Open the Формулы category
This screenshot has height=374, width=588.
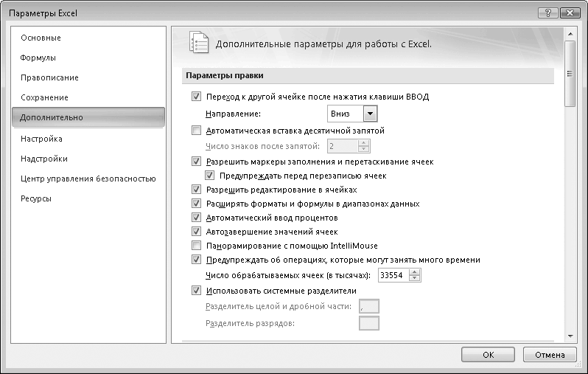click(38, 58)
